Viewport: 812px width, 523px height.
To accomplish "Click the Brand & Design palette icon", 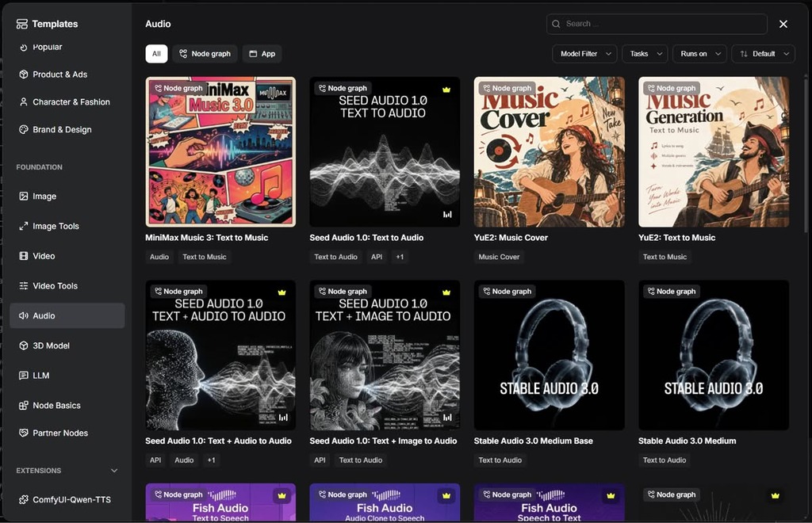I will click(x=23, y=129).
